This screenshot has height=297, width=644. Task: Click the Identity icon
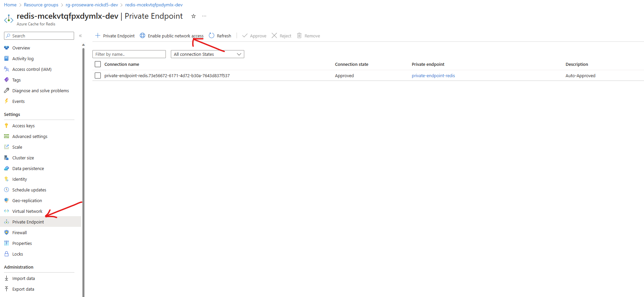coord(6,179)
